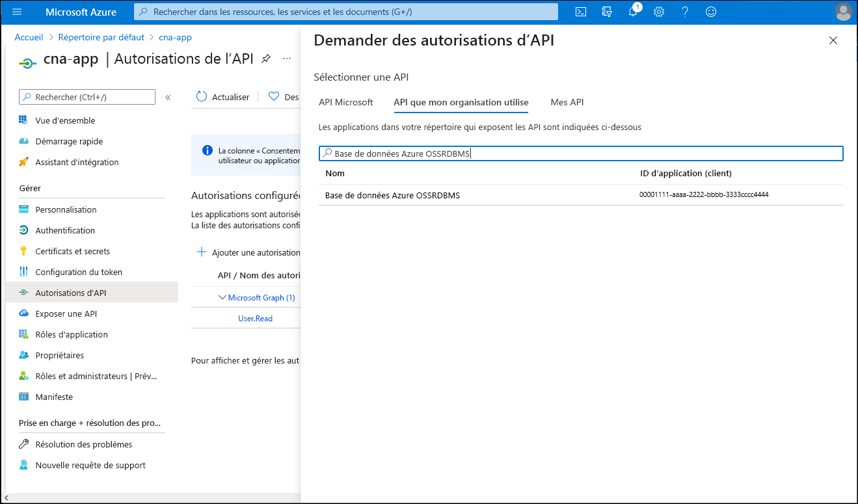The height and width of the screenshot is (504, 858).
Task: Open the Azure portal hamburger menu
Action: point(17,12)
